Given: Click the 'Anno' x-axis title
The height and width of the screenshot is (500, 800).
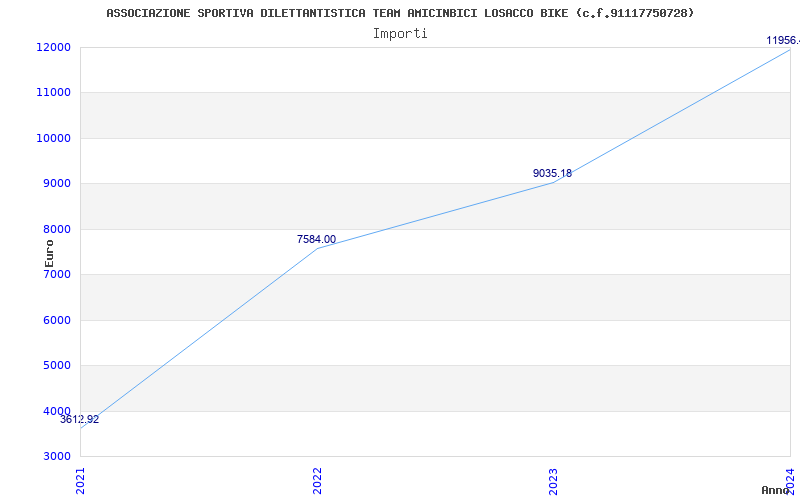Looking at the screenshot, I should point(776,490).
